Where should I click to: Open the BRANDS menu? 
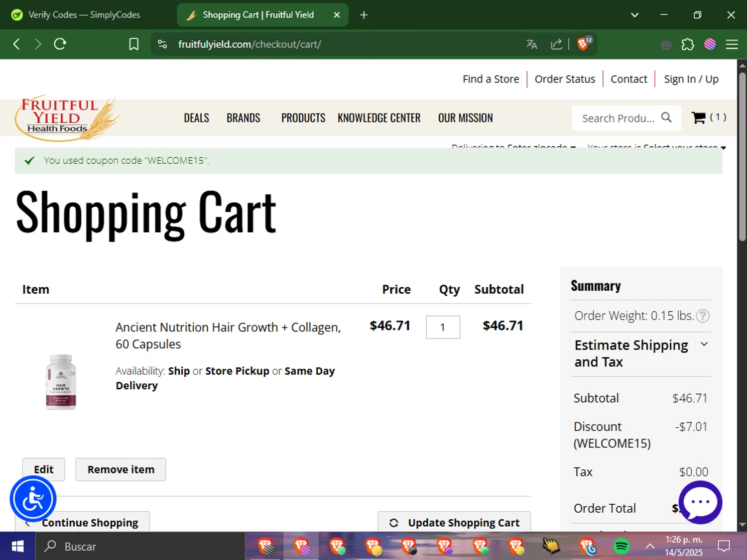tap(243, 118)
